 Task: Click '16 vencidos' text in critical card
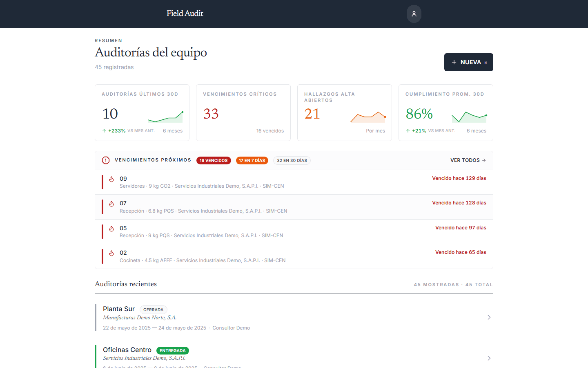tap(270, 131)
